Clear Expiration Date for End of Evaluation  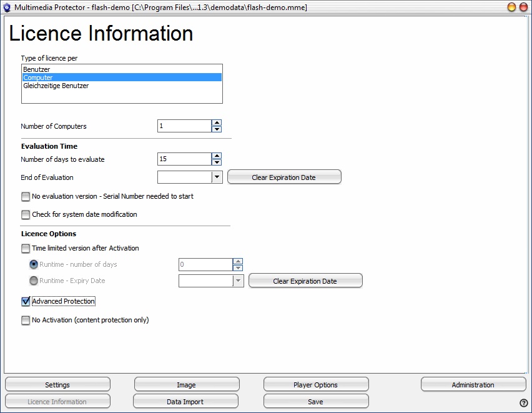click(284, 177)
